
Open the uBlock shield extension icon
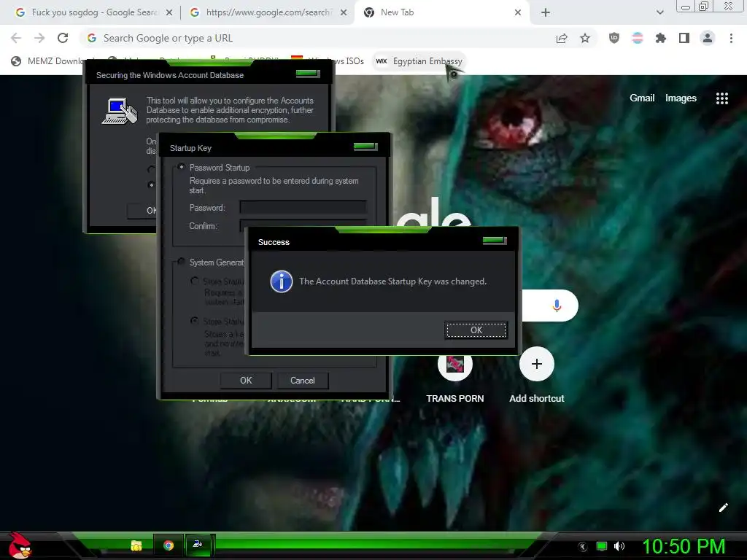(614, 38)
